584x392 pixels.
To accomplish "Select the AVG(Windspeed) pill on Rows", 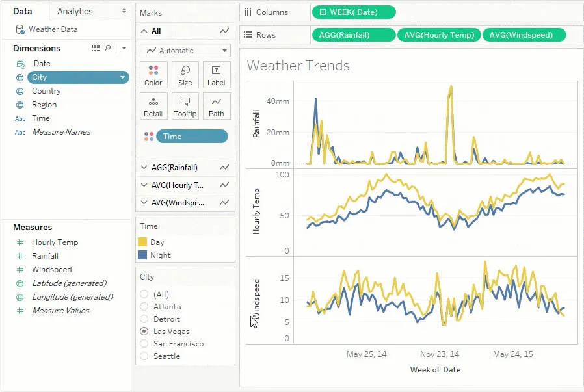I will point(524,35).
